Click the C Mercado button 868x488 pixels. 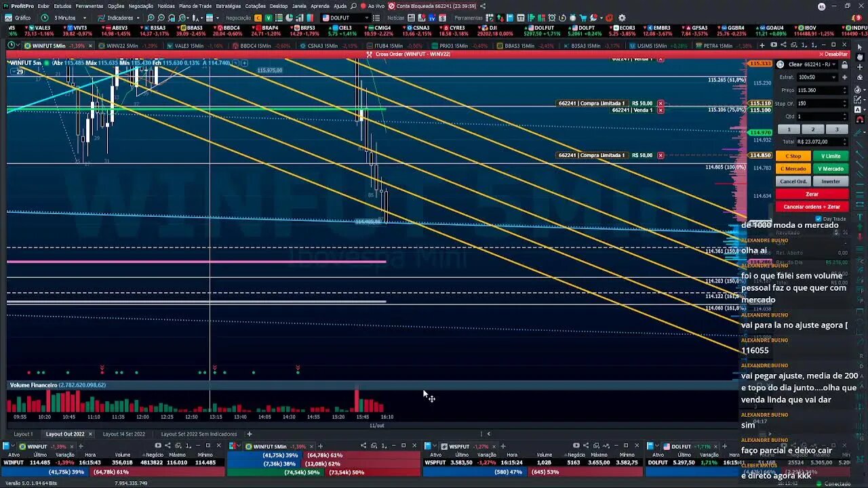pos(793,169)
